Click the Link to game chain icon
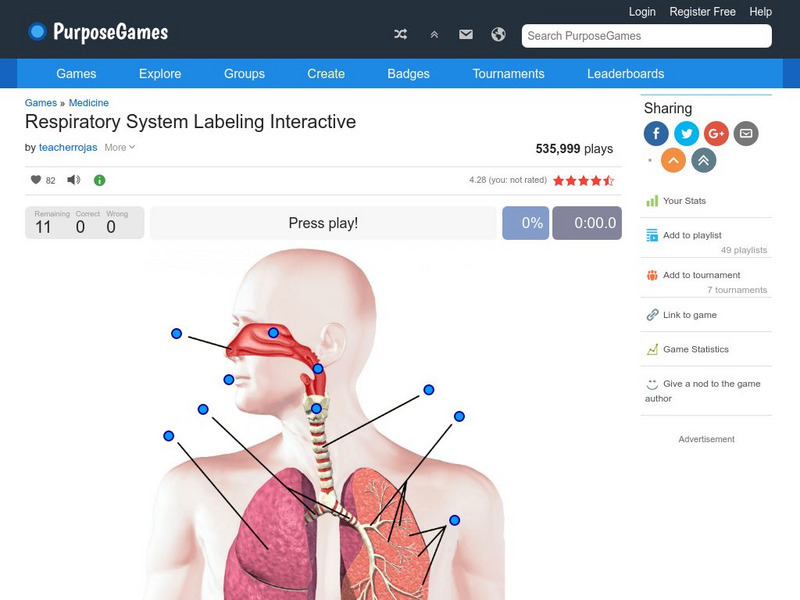Image resolution: width=800 pixels, height=600 pixels. 649,314
